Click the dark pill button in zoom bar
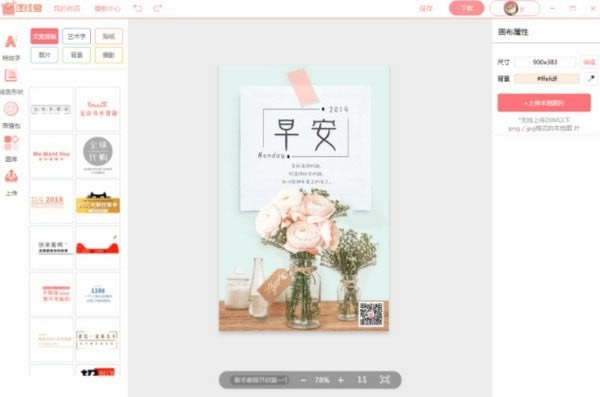Image resolution: width=600 pixels, height=397 pixels. pos(261,380)
